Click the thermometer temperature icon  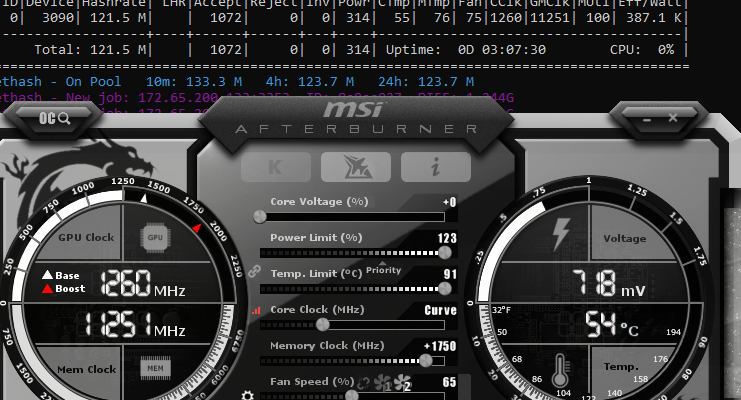560,372
